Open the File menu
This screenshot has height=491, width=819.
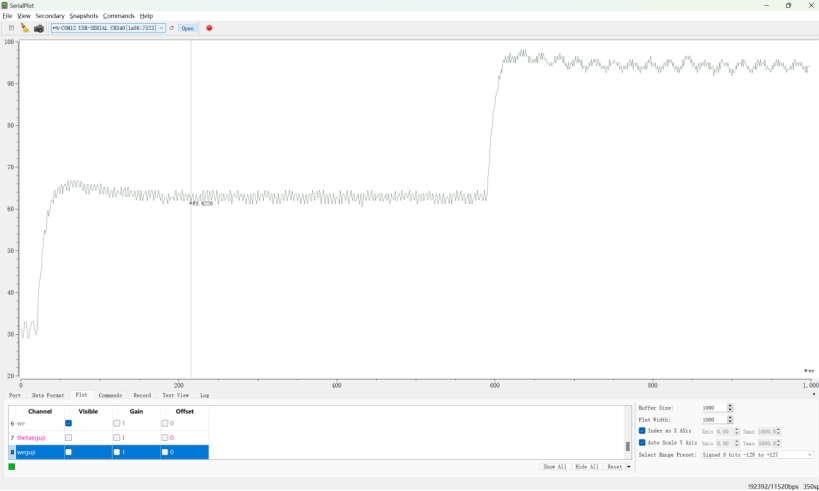click(7, 16)
